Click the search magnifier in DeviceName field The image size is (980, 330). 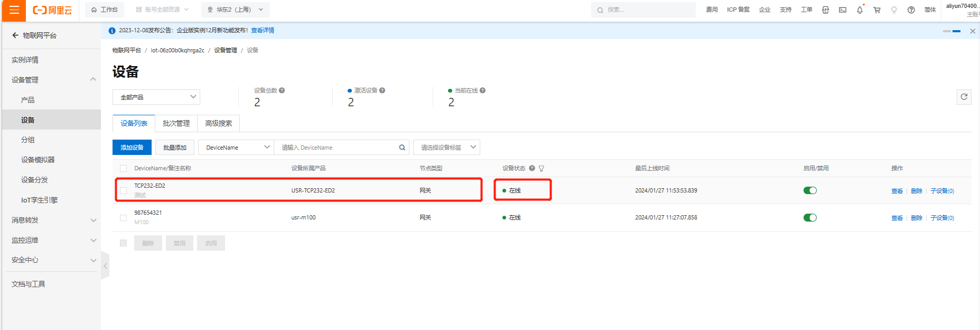[402, 148]
